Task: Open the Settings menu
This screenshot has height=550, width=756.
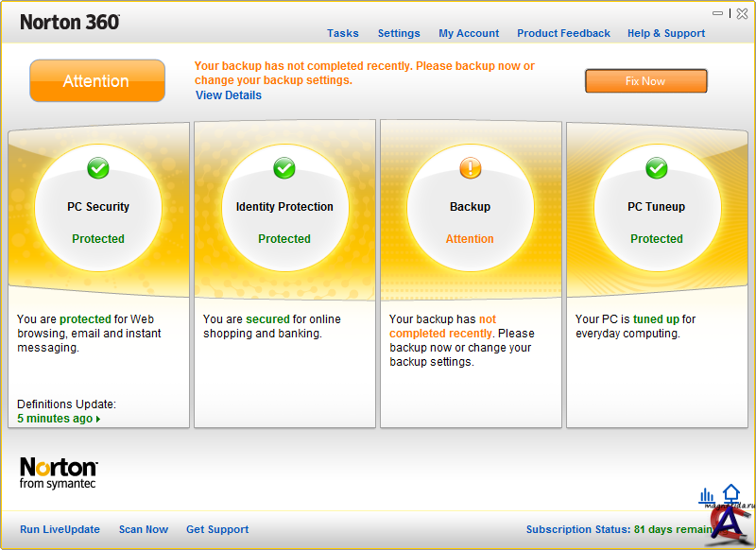Action: click(x=399, y=33)
